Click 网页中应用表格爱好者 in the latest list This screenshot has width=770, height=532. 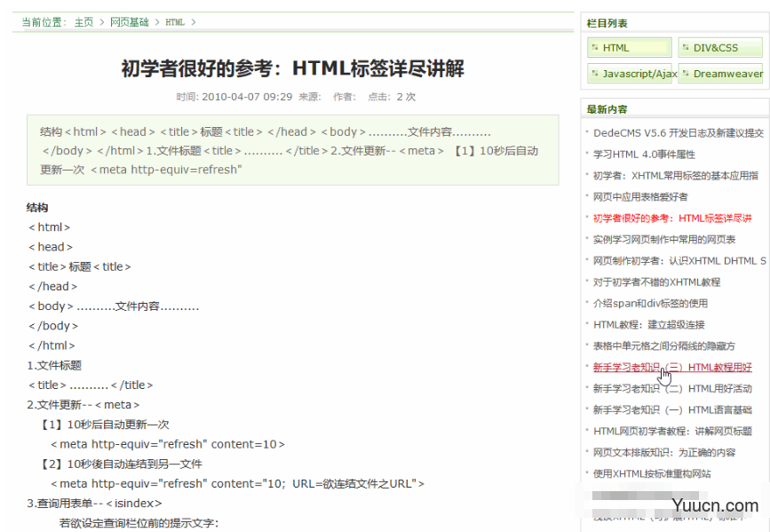point(640,197)
